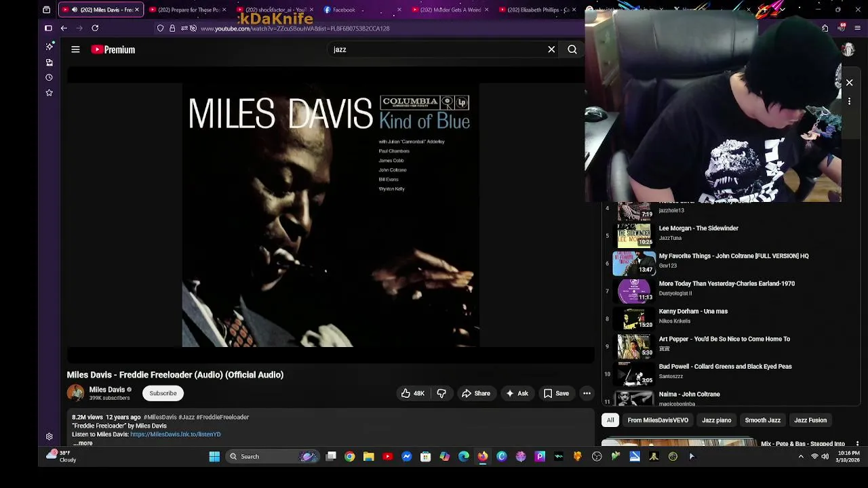The height and width of the screenshot is (488, 868).
Task: Open Microsoft Edge from the taskbar
Action: pos(463,456)
